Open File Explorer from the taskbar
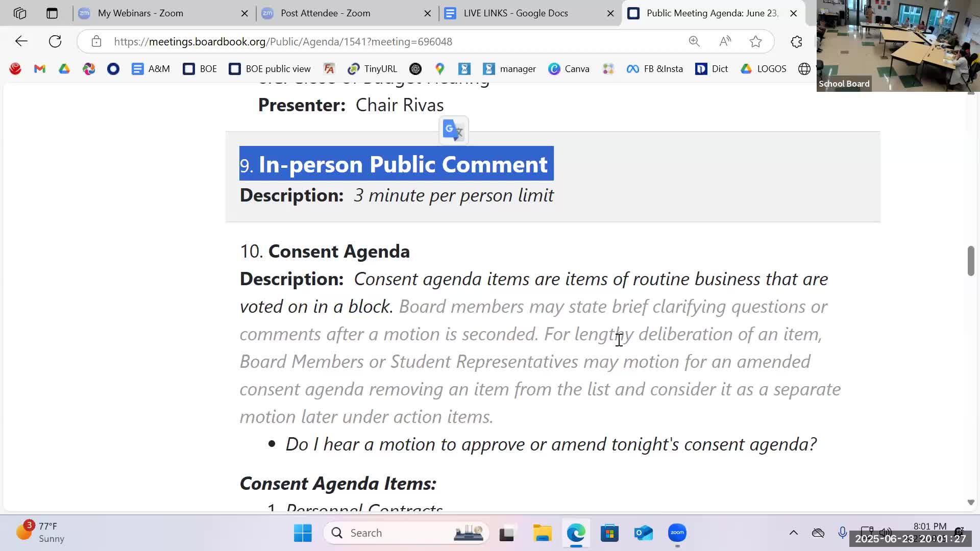980x551 pixels. (x=542, y=533)
